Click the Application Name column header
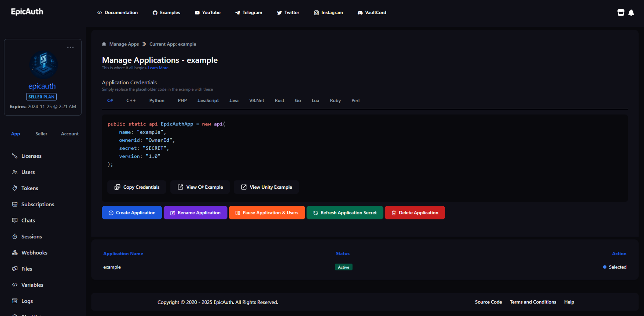This screenshot has height=316, width=644. 123,253
